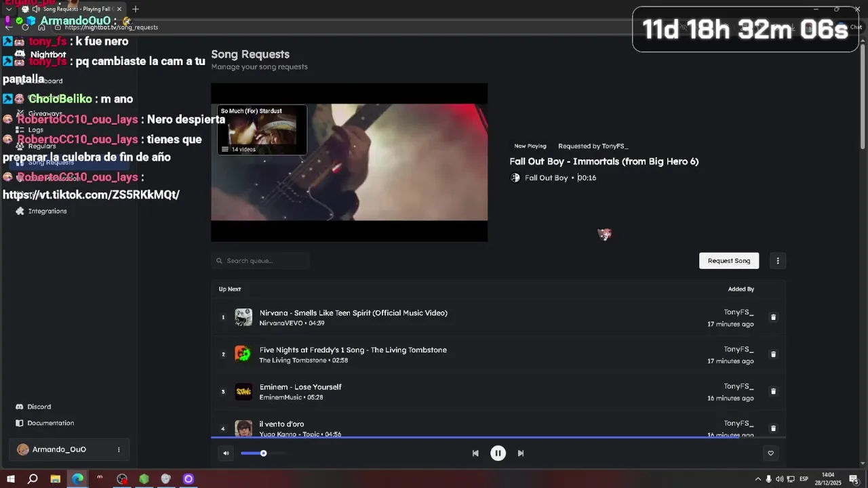Open OBS icon in the taskbar
Screen dimensions: 868x488
pos(122,479)
